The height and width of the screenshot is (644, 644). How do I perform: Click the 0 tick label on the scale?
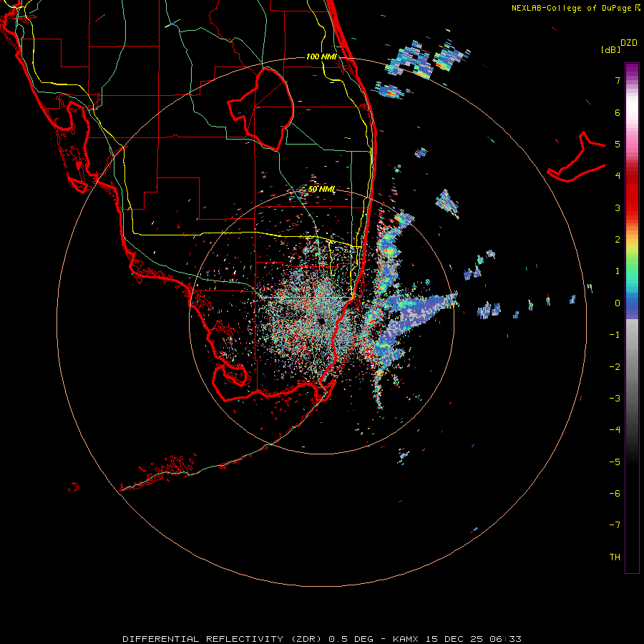[618, 303]
